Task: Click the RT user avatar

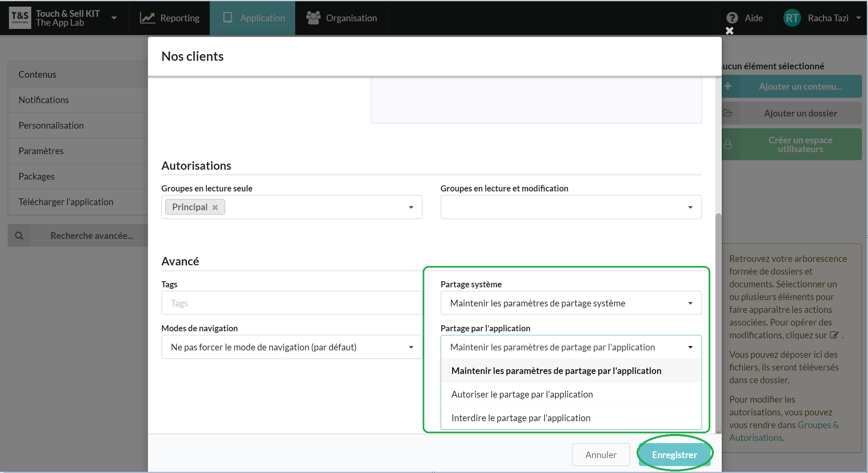Action: [792, 18]
